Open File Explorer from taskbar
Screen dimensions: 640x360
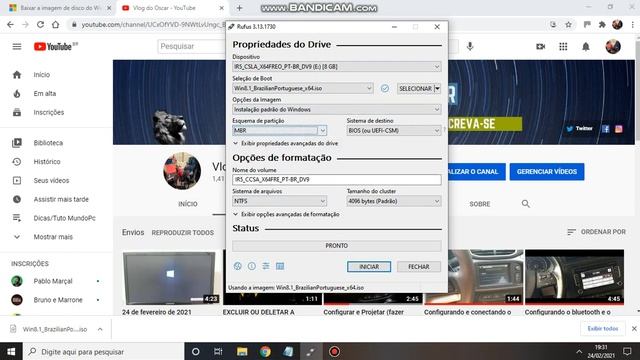pos(242,351)
